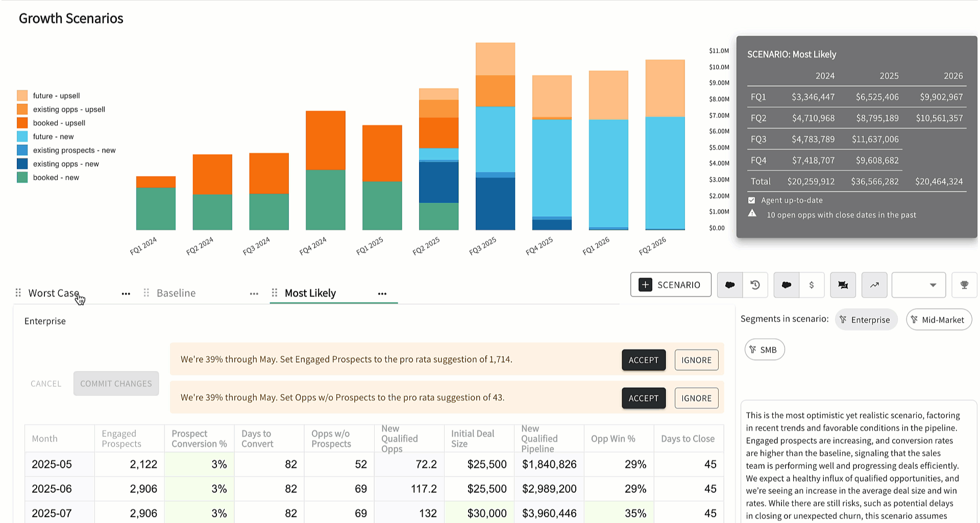Click the FQ2 2026 chart bar
The height and width of the screenshot is (523, 980).
click(665, 145)
